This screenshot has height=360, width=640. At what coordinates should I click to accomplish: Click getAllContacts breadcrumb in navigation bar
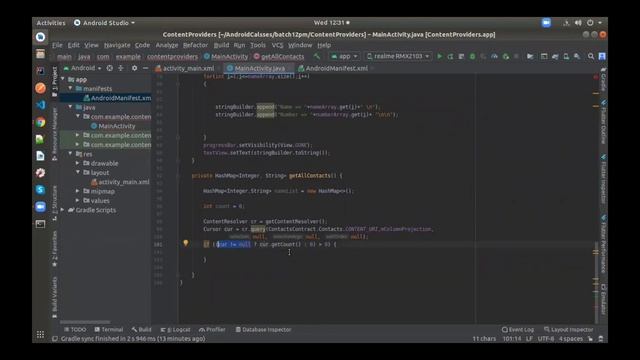pos(279,56)
